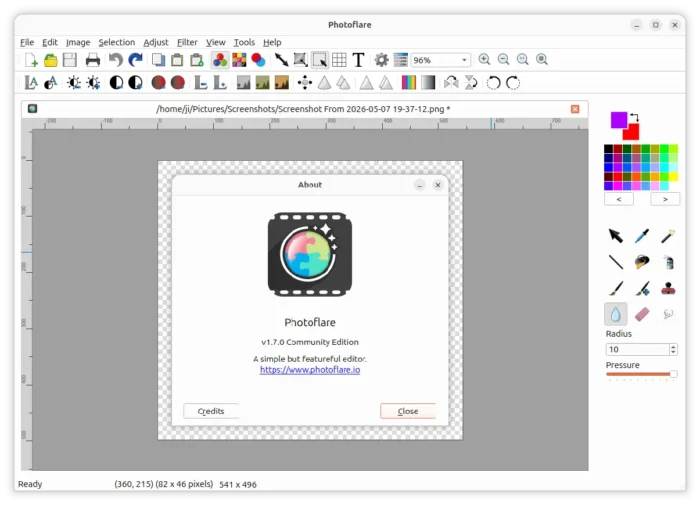The width and height of the screenshot is (700, 505).
Task: Go to next palette with > button
Action: point(665,199)
